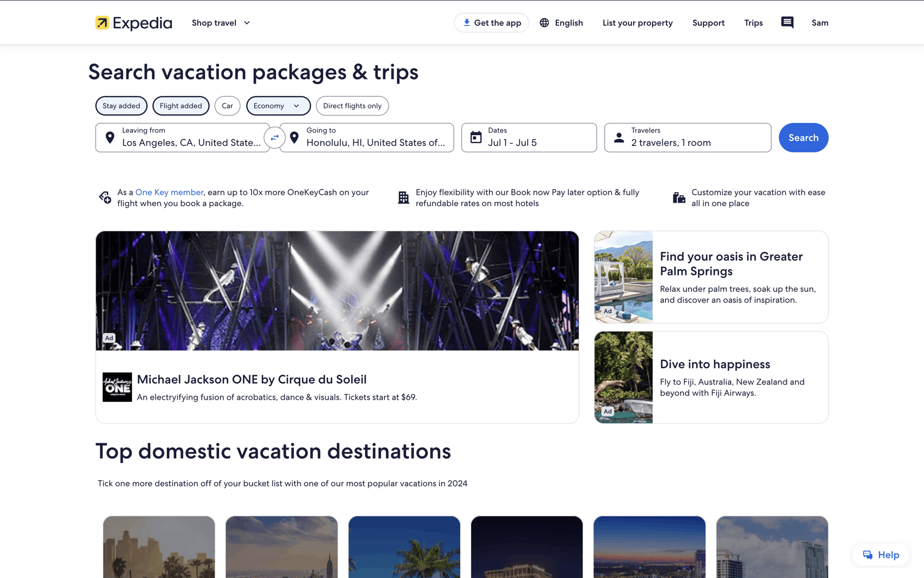Open the first destination card with palm skyline
The width and height of the screenshot is (924, 578).
(159, 547)
